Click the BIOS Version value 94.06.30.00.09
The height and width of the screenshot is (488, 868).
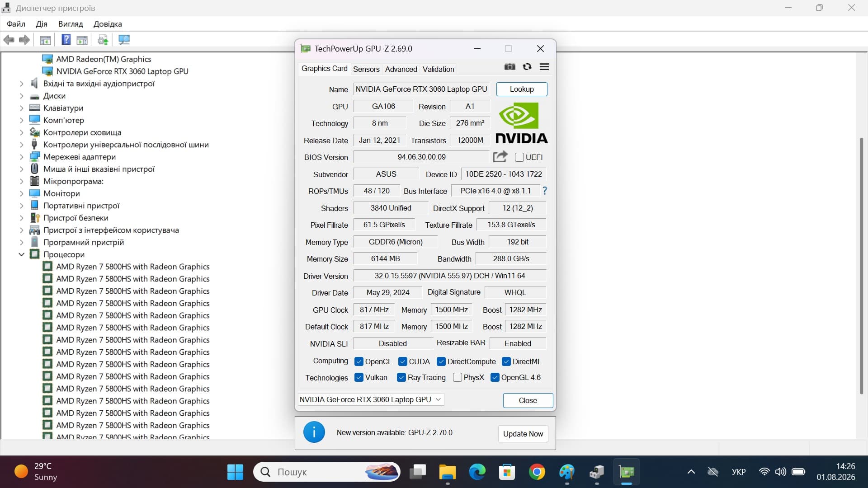(x=421, y=157)
